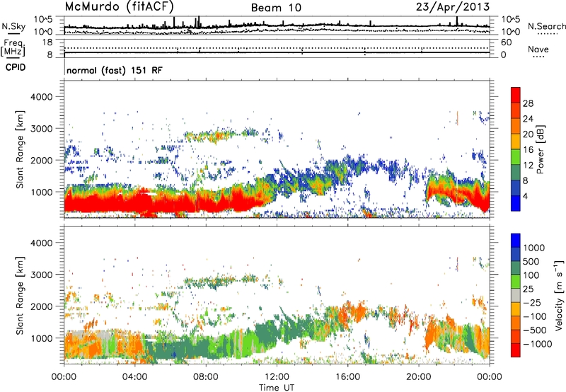Select the "N.Sky" legend label
Image resolution: width=566 pixels, height=392 pixels.
point(13,26)
